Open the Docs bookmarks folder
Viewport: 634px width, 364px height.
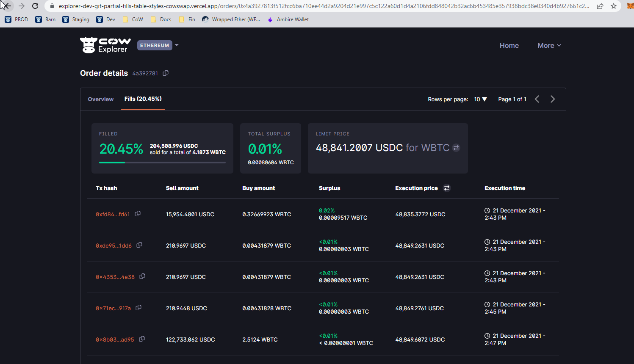pyautogui.click(x=161, y=19)
